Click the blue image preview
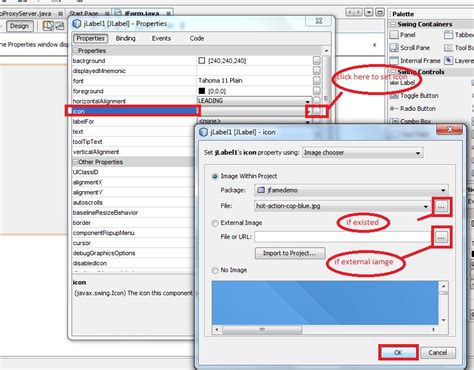474x370 pixels. (325, 303)
